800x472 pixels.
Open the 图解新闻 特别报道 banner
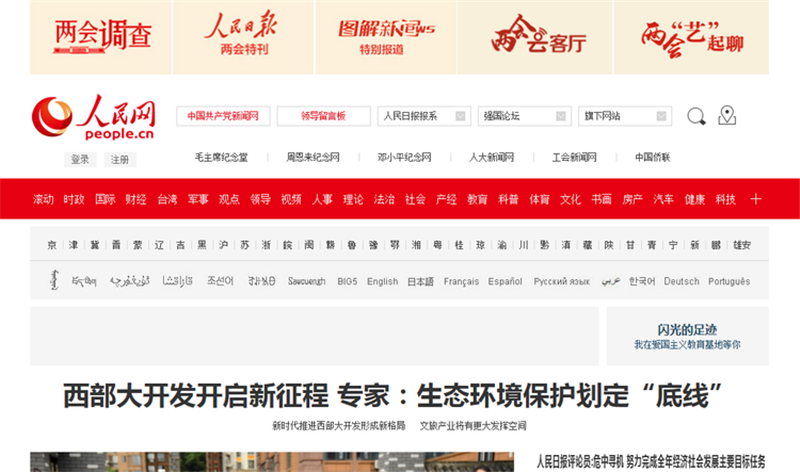pyautogui.click(x=386, y=37)
